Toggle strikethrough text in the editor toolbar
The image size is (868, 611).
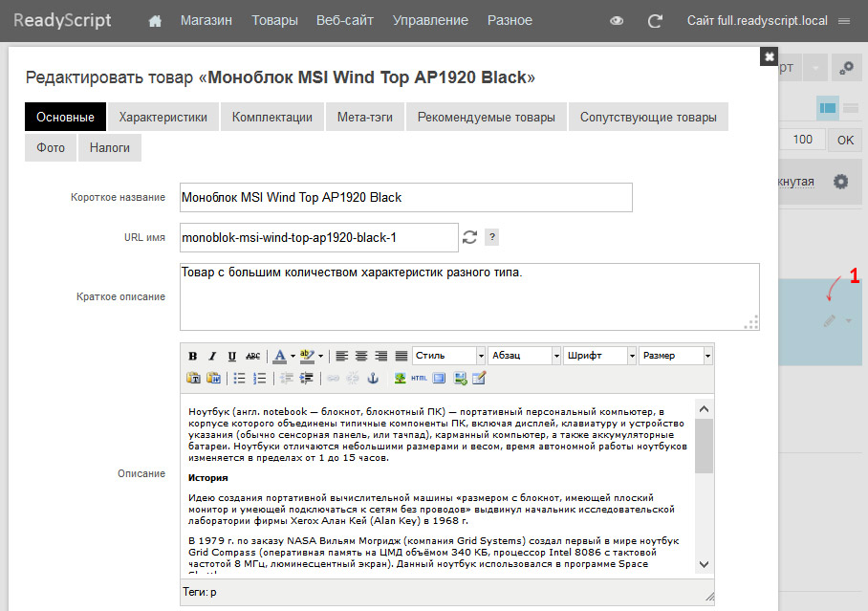point(253,356)
